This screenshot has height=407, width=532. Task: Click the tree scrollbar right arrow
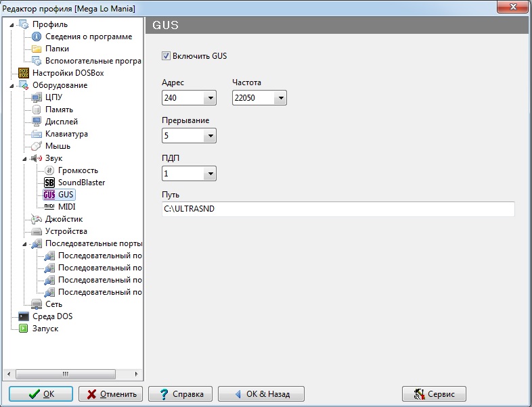click(x=137, y=374)
